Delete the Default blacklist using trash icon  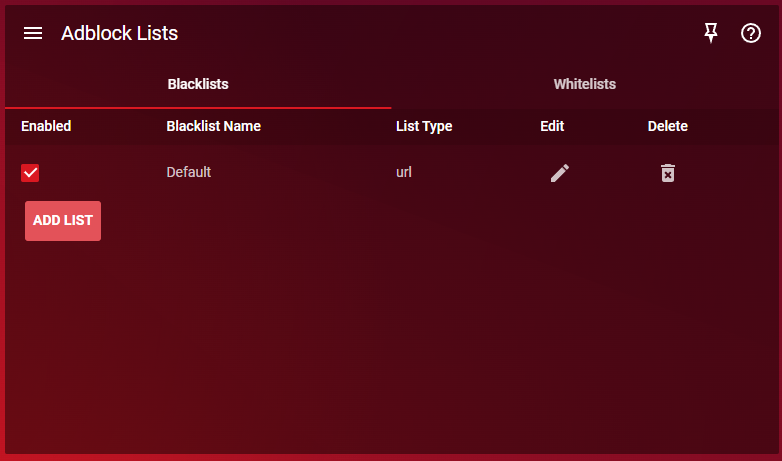[x=667, y=173]
